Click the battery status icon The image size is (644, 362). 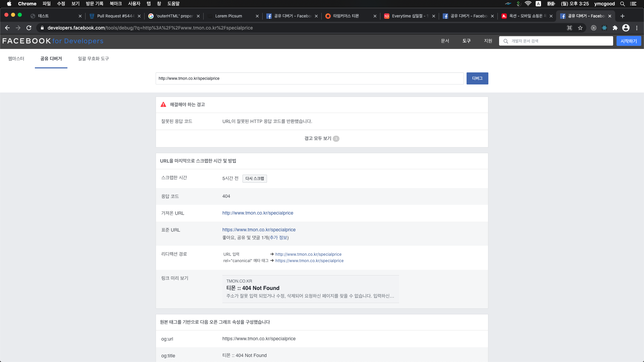[x=551, y=4]
